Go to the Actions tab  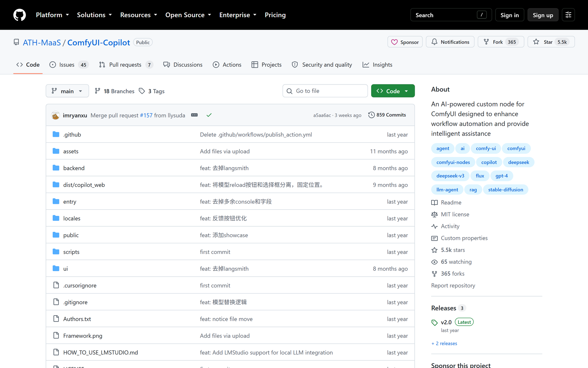(227, 65)
